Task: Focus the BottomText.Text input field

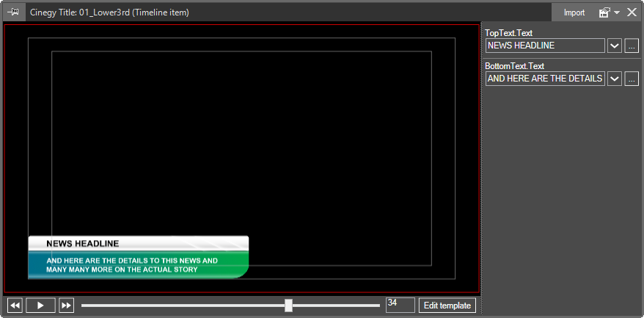Action: [x=544, y=79]
